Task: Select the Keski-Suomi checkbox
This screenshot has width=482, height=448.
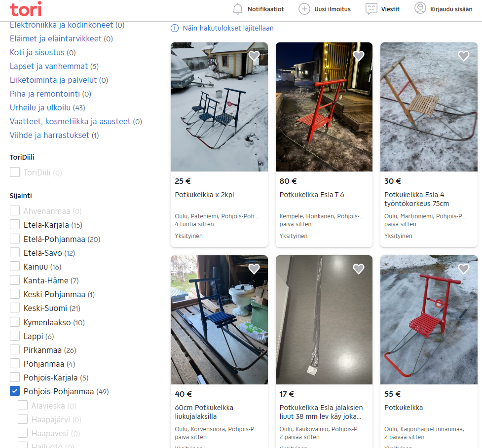Action: click(x=15, y=308)
